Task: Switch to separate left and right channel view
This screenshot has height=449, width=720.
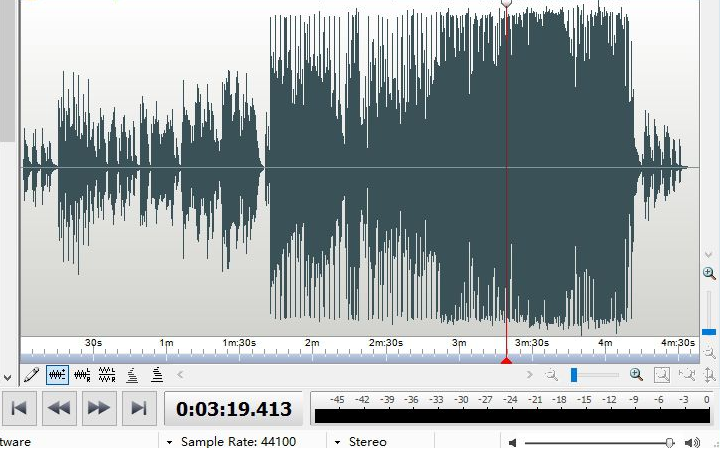Action: pyautogui.click(x=107, y=375)
